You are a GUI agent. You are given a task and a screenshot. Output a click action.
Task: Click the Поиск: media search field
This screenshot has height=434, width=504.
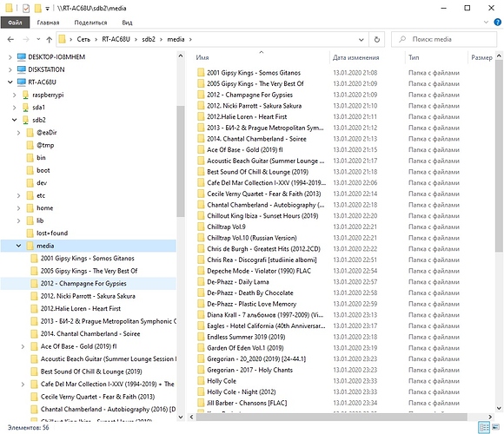point(444,39)
